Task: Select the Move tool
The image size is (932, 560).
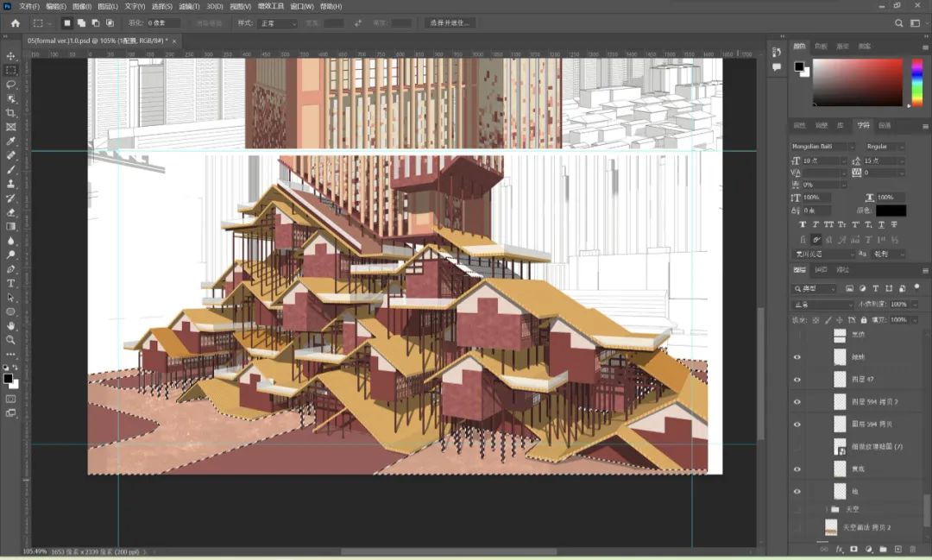Action: (10, 56)
